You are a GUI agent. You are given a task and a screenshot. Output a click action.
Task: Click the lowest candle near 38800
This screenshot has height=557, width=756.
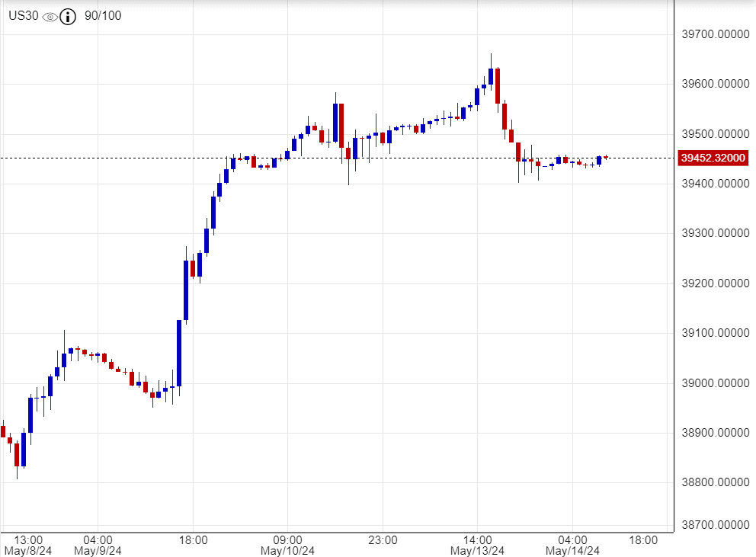[x=17, y=454]
